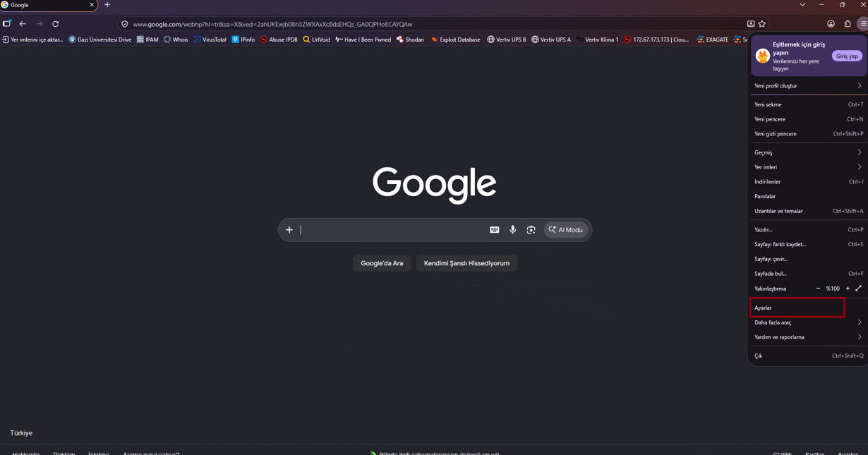Click the tracking protection shield icon

[x=125, y=24]
